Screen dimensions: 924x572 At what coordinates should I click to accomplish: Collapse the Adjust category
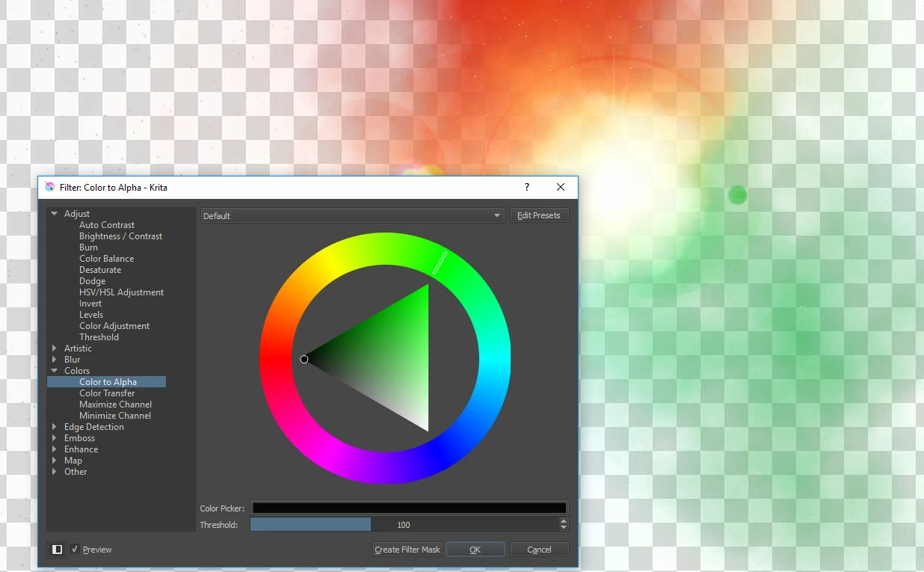(x=54, y=214)
